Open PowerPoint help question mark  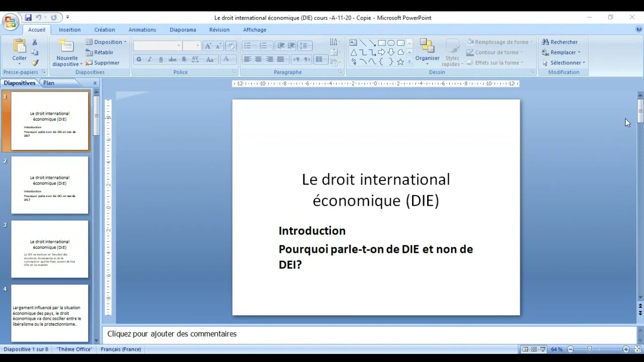click(x=639, y=30)
